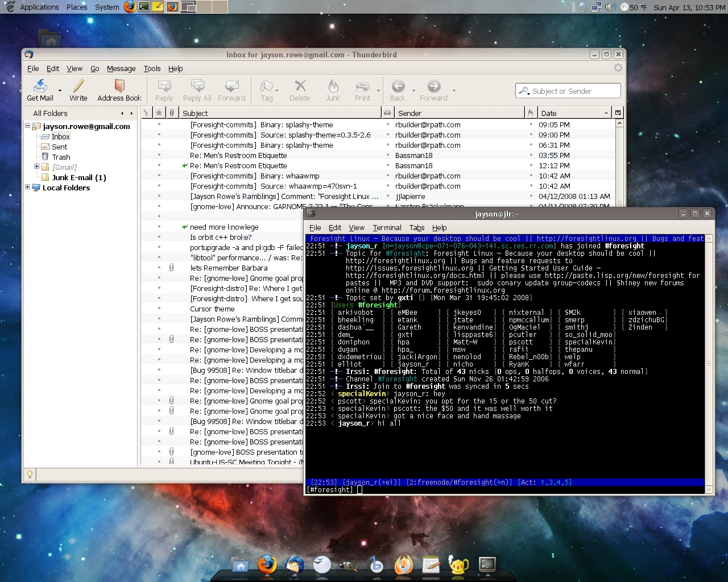Open the Get Mail dropdown arrow
This screenshot has height=582, width=728.
(60, 90)
